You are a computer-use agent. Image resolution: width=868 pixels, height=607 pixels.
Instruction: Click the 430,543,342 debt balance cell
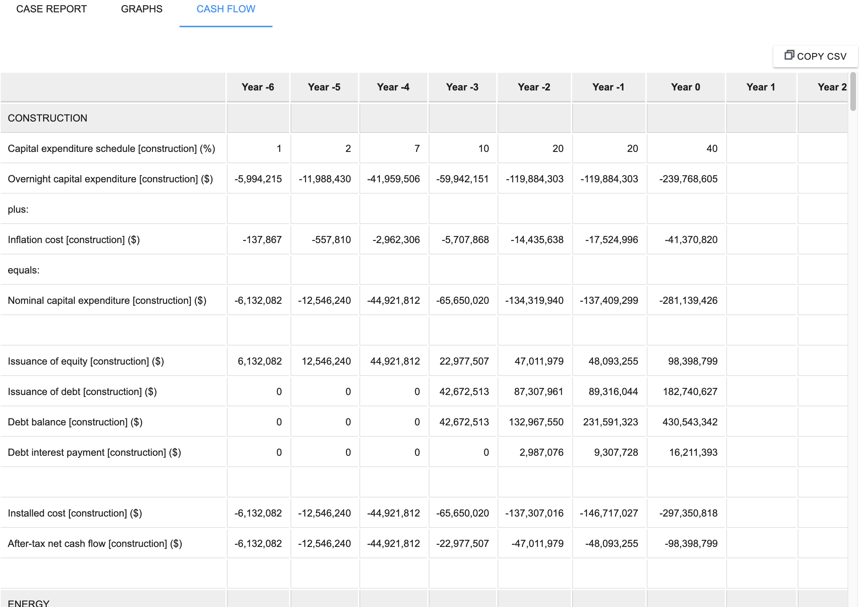click(690, 422)
